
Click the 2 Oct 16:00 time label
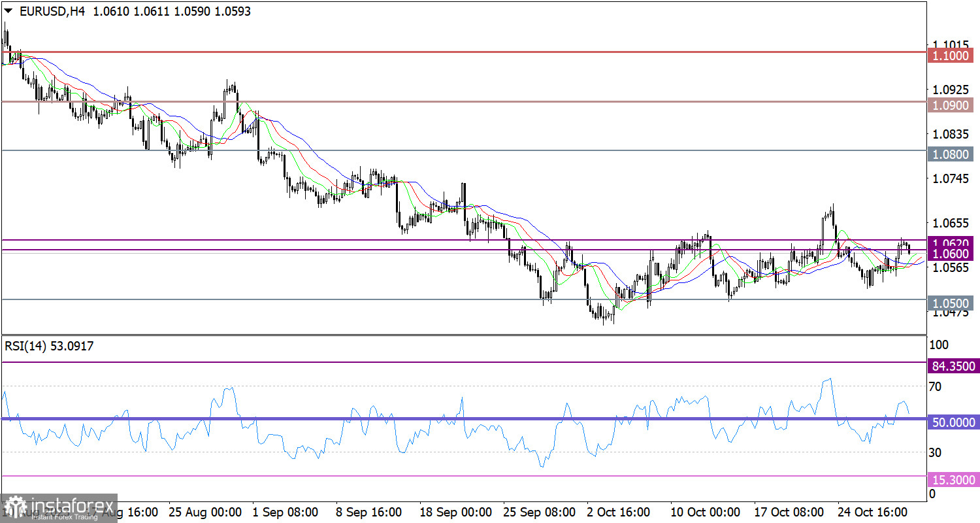[x=619, y=511]
